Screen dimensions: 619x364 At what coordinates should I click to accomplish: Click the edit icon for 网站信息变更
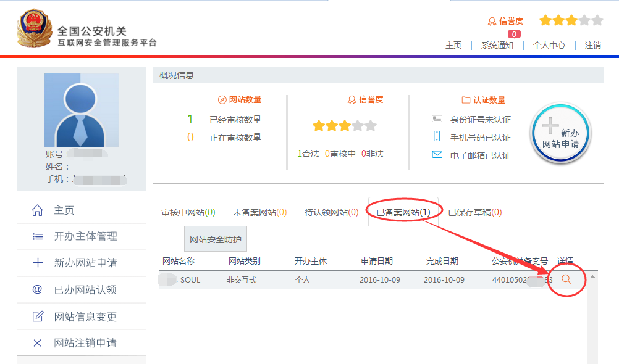tap(37, 316)
